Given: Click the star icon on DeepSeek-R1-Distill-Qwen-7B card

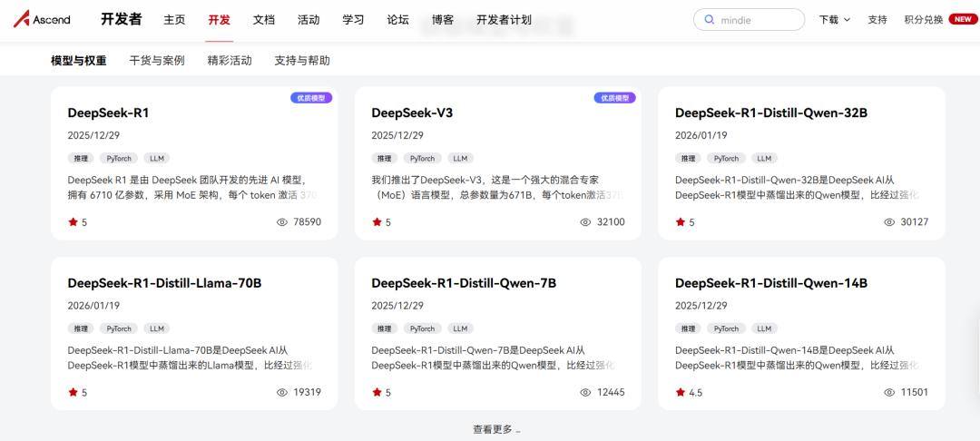Looking at the screenshot, I should pos(377,393).
